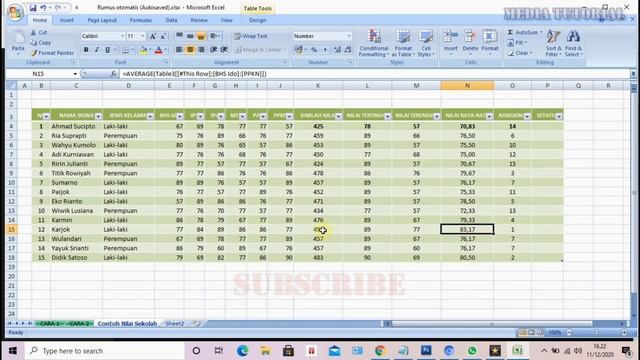Viewport: 640px width, 360px height.
Task: Open JUMLAH NILAI column filter dropdown
Action: click(x=338, y=116)
